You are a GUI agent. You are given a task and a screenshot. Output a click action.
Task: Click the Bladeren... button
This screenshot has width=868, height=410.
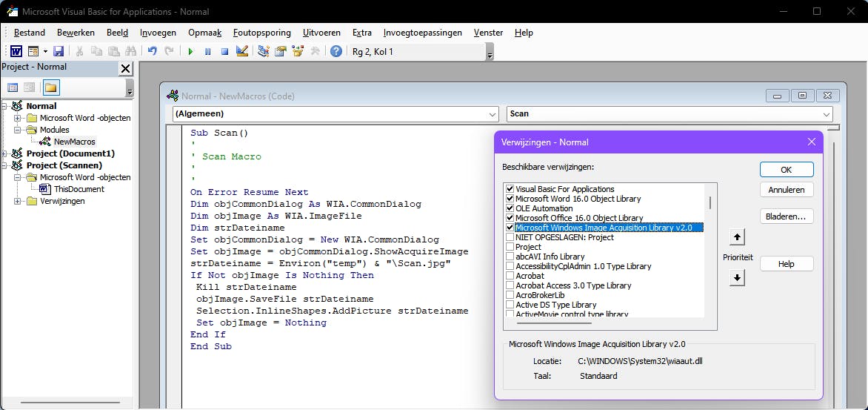tap(786, 216)
